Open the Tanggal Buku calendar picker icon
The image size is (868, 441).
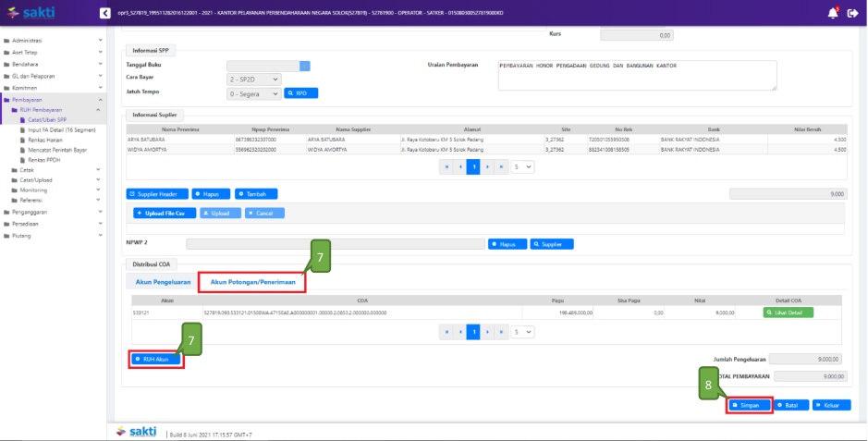click(x=305, y=66)
